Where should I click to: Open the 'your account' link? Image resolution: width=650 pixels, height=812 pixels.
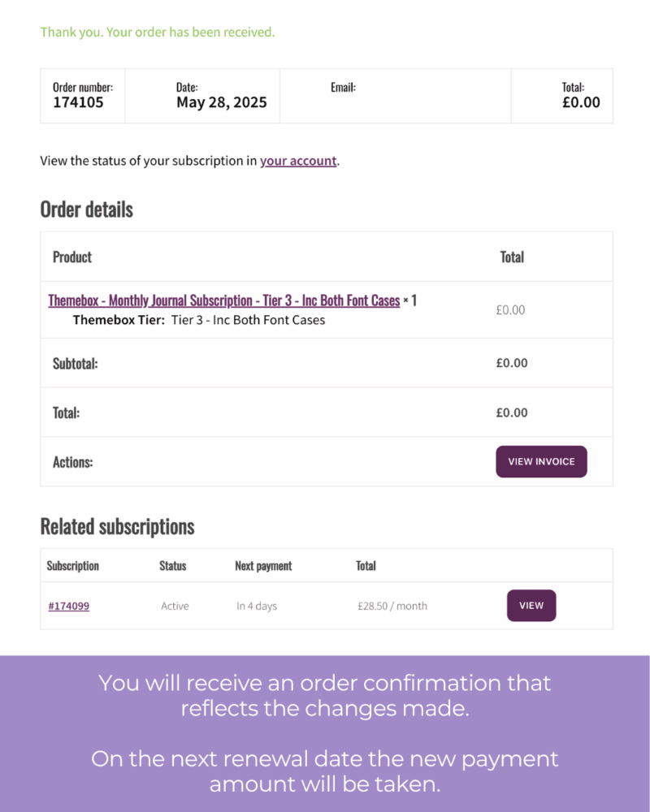[298, 161]
